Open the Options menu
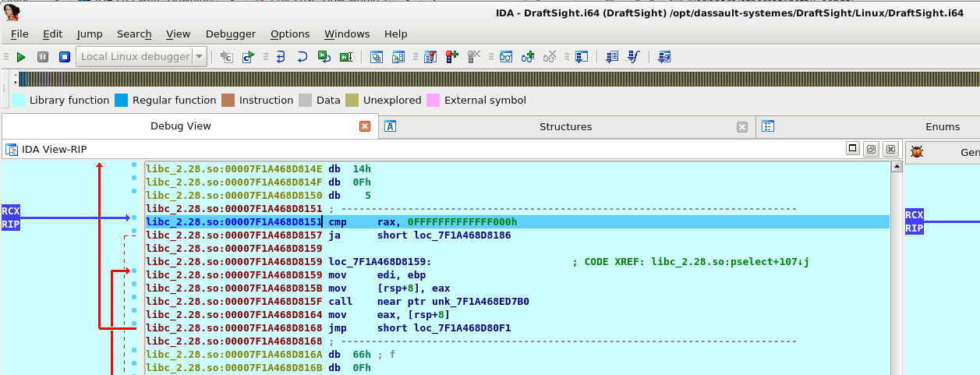980x375 pixels. (290, 34)
